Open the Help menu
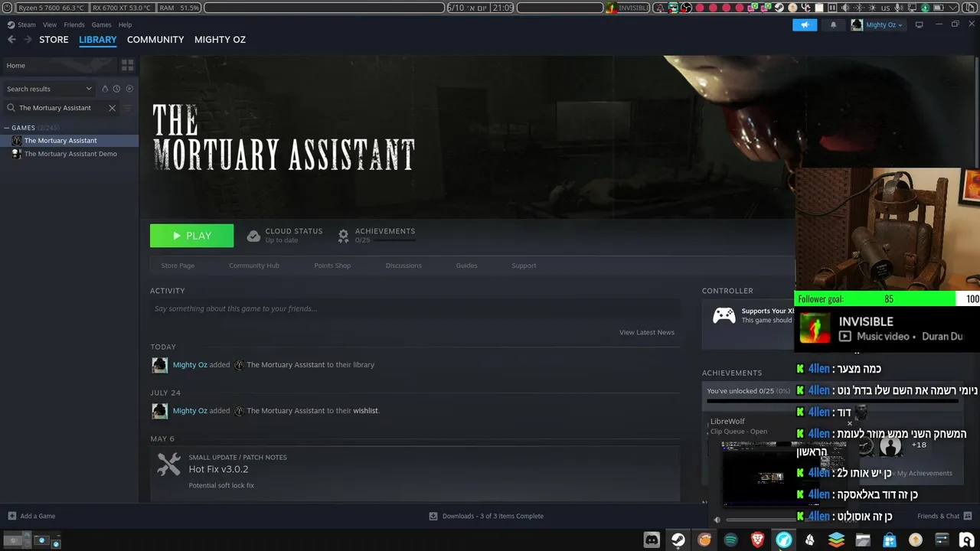 (125, 24)
